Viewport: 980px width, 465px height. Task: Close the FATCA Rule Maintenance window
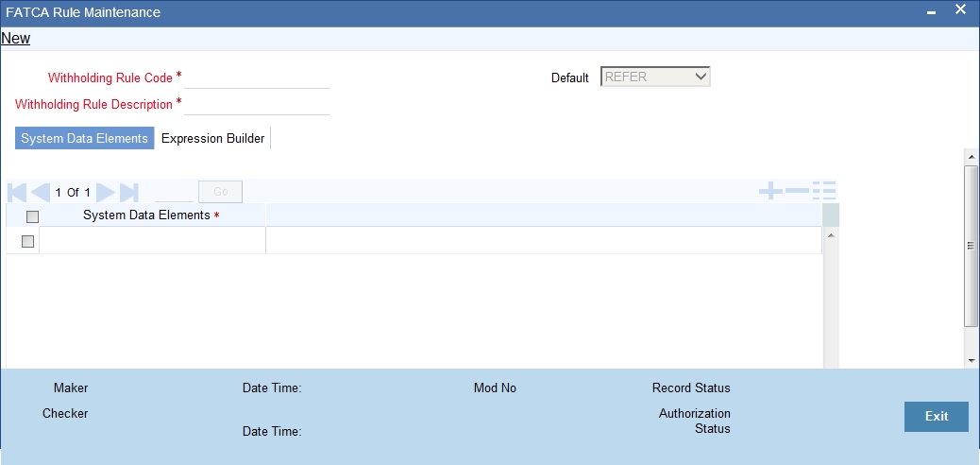coord(960,9)
